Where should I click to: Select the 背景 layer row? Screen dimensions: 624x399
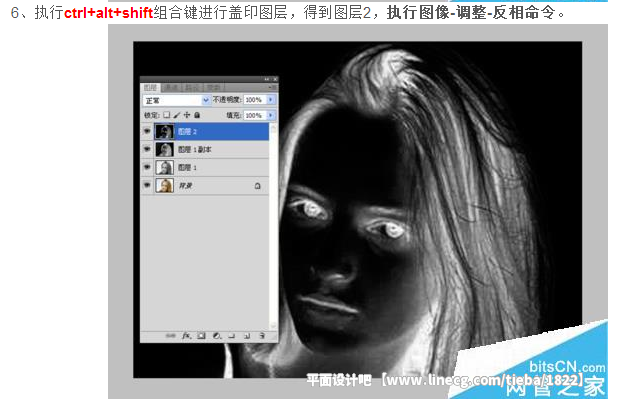tap(205, 186)
